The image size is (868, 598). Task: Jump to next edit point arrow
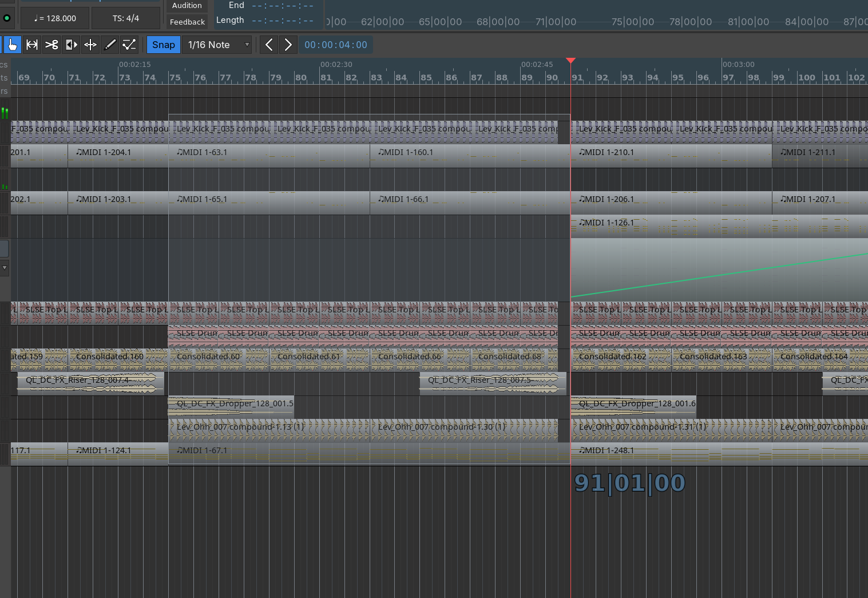(288, 45)
